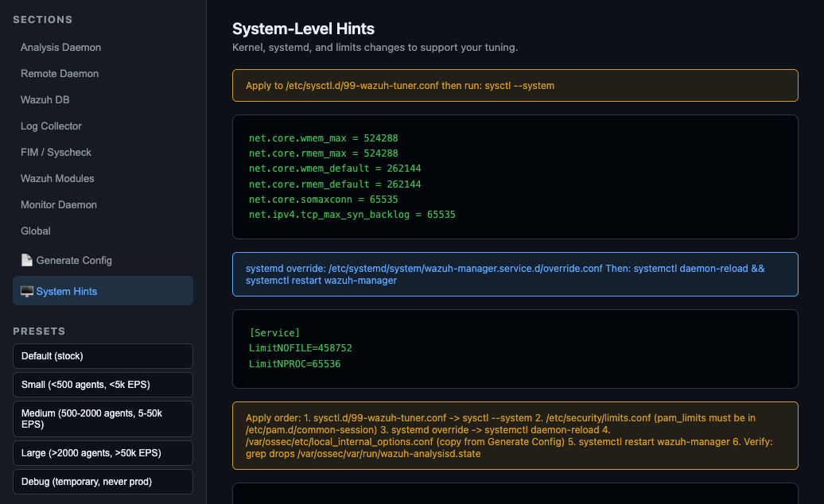Screen dimensions: 824x504
Task: Click the LimitNOFILE=458752 line
Action: tap(300, 348)
